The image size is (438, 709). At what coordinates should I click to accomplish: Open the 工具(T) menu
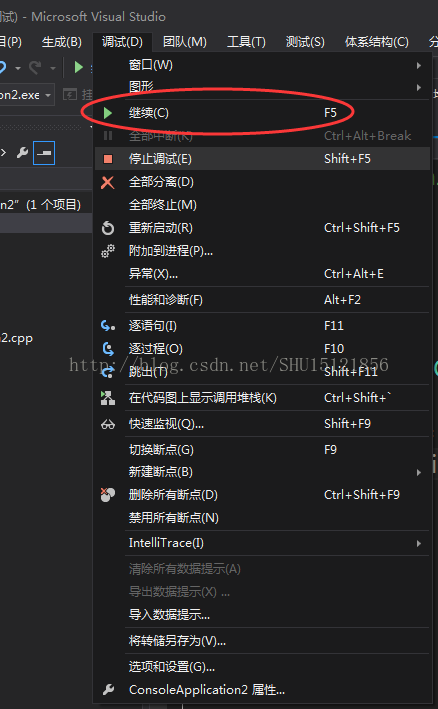click(246, 42)
